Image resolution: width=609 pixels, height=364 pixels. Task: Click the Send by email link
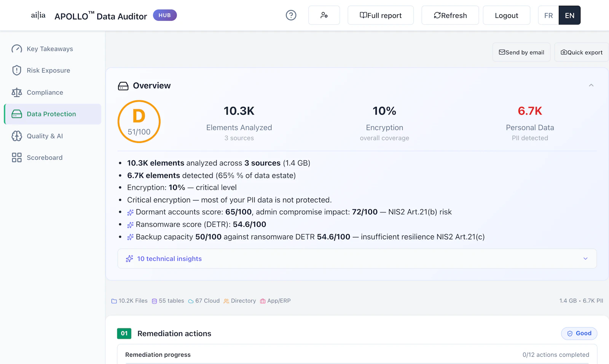click(x=521, y=52)
